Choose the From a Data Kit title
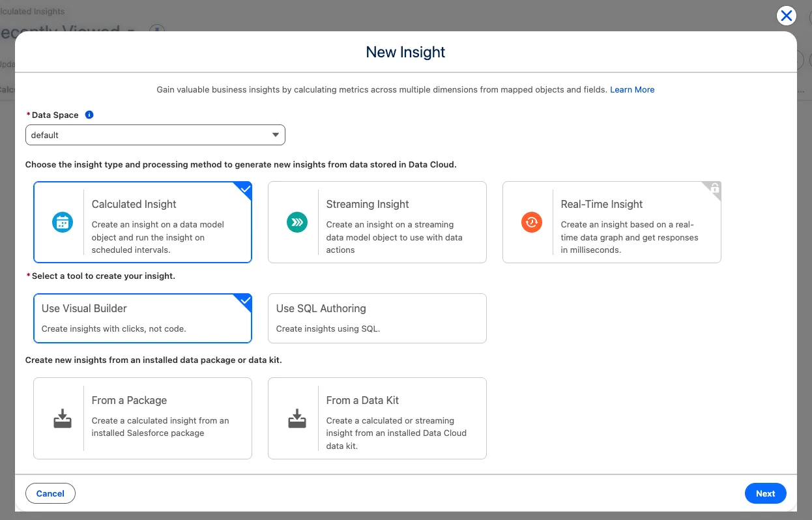 click(x=362, y=400)
